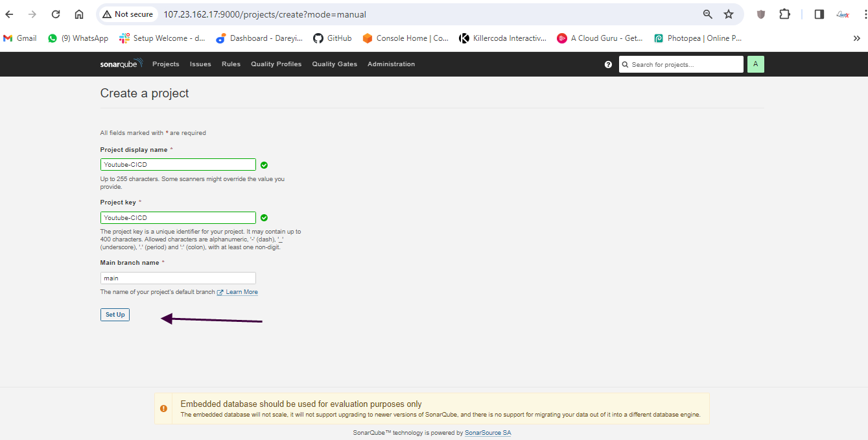Navigate to Rules in the navbar

point(231,64)
